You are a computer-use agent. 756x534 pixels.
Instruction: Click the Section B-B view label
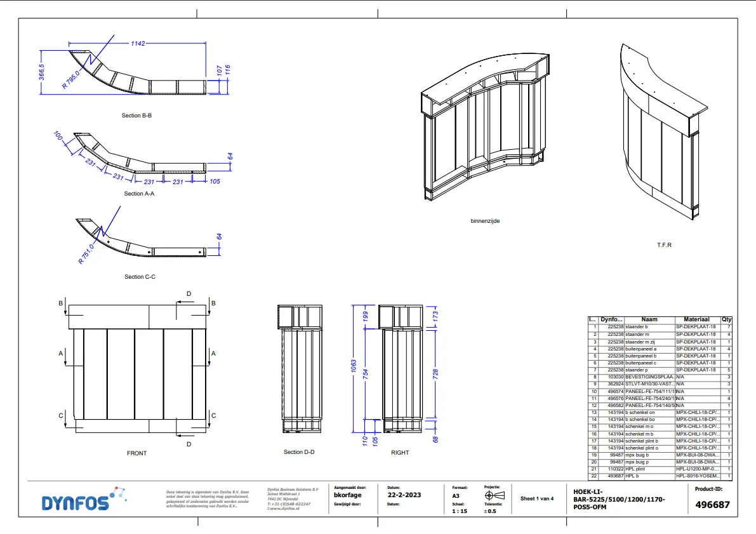136,116
